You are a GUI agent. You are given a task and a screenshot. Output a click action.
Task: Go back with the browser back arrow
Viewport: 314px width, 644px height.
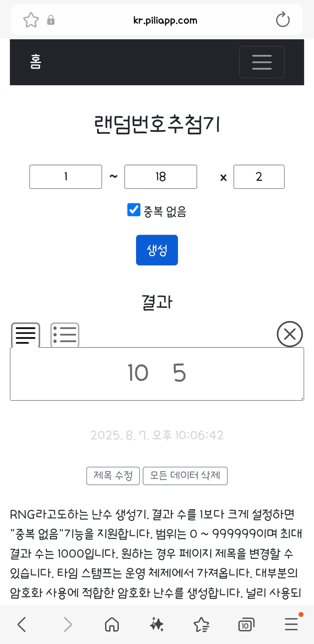(22, 624)
